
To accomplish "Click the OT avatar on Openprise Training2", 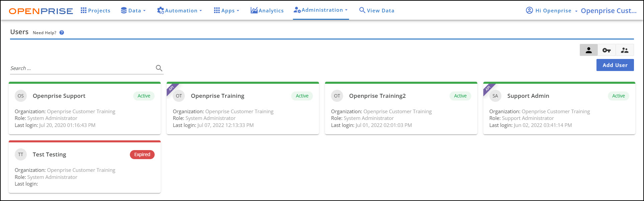I will pyautogui.click(x=337, y=96).
